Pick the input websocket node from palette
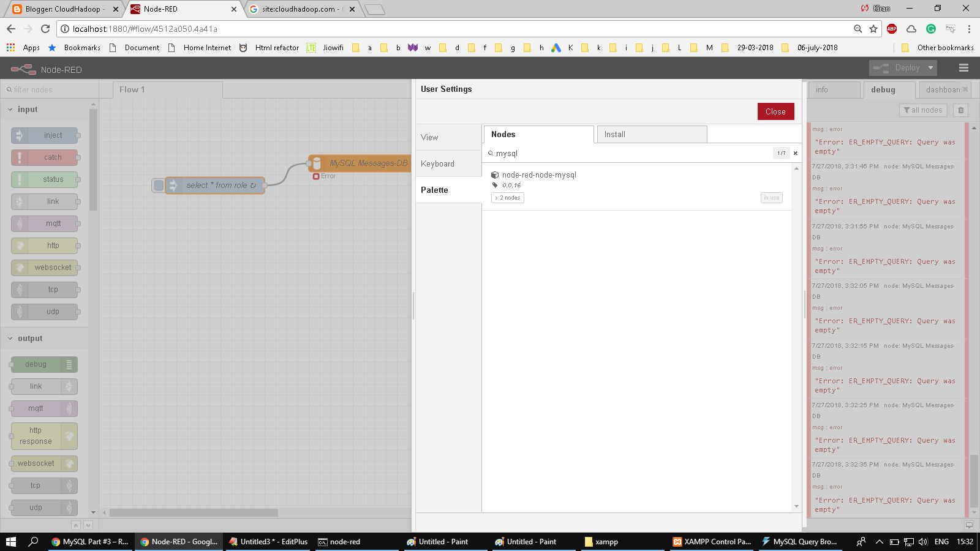The image size is (980, 551). pos(45,268)
